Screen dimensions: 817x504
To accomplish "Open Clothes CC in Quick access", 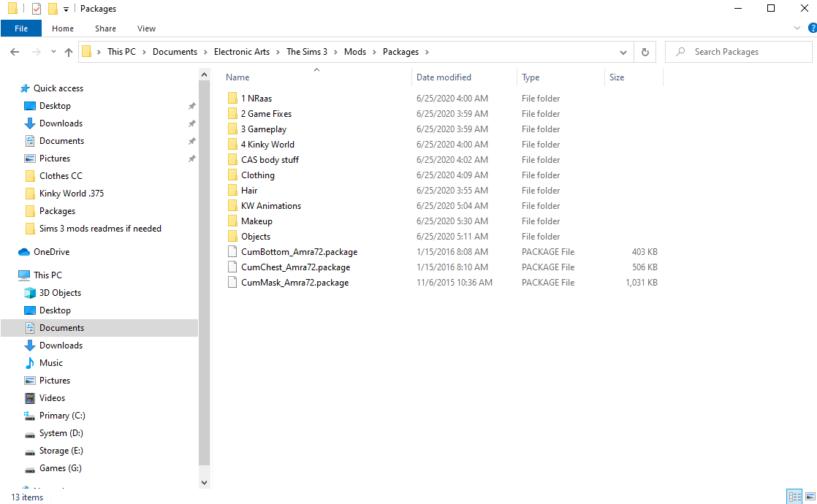I will coord(61,176).
